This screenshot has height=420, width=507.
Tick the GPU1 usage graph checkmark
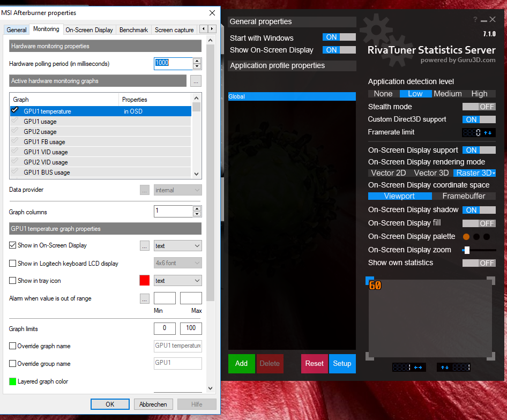[x=14, y=121]
